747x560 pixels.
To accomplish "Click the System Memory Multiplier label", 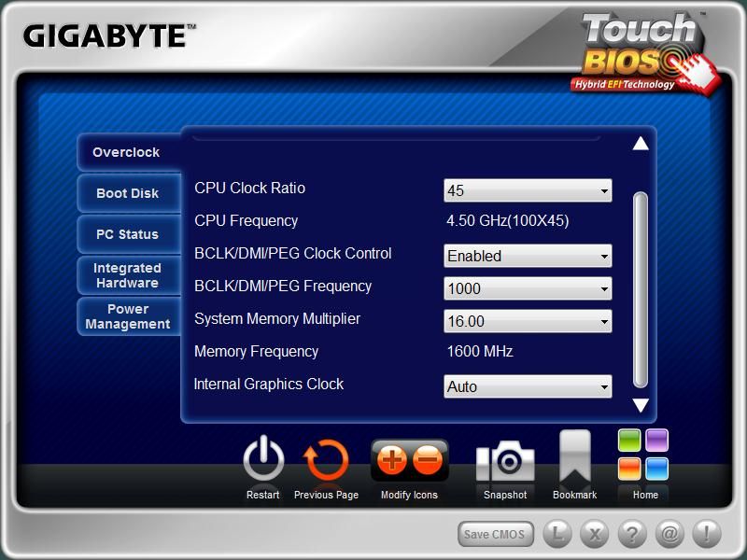I will tap(277, 318).
